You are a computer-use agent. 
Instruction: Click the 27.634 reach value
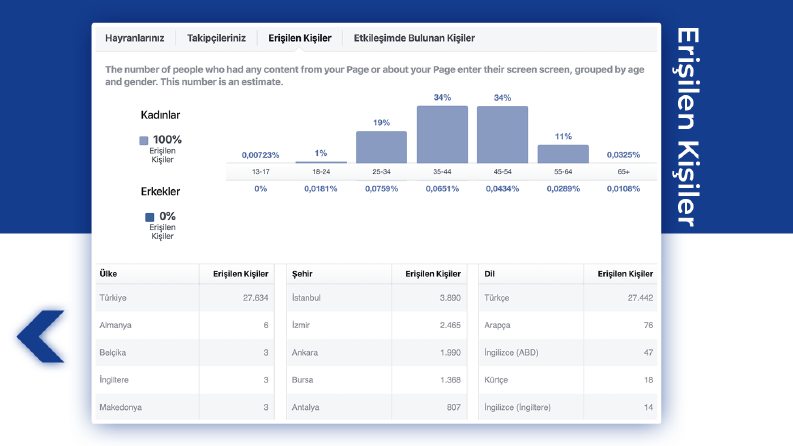coord(255,298)
